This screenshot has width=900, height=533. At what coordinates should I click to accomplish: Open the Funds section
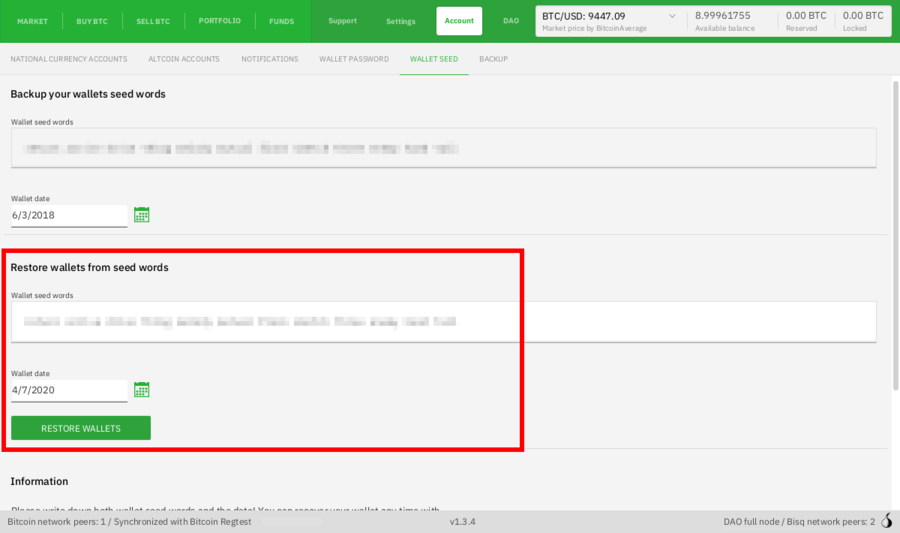(x=281, y=21)
